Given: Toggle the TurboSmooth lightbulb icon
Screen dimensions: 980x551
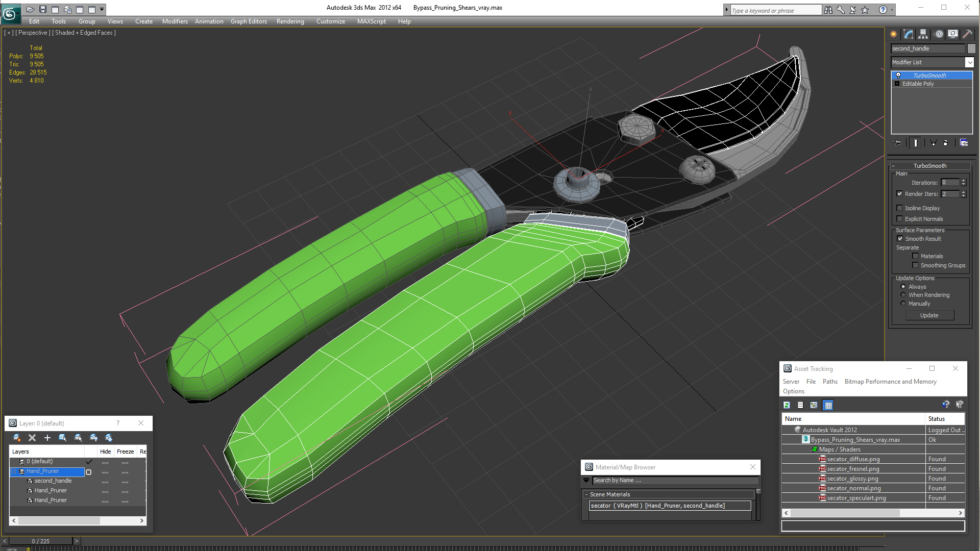Looking at the screenshot, I should tap(898, 76).
